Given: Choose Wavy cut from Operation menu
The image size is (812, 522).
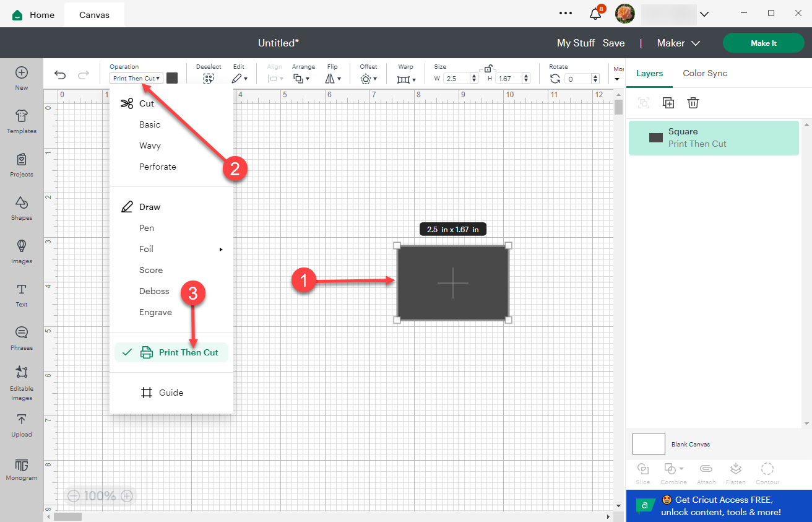Looking at the screenshot, I should [x=150, y=146].
